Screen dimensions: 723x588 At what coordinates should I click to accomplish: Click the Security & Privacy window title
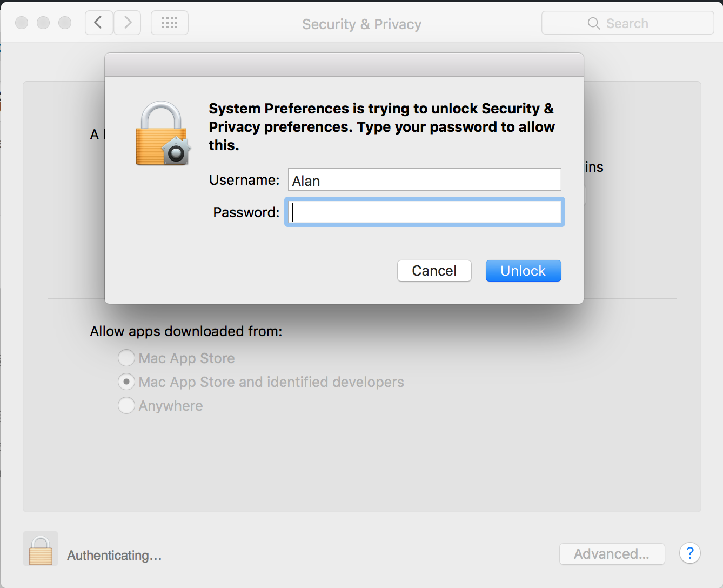[361, 24]
